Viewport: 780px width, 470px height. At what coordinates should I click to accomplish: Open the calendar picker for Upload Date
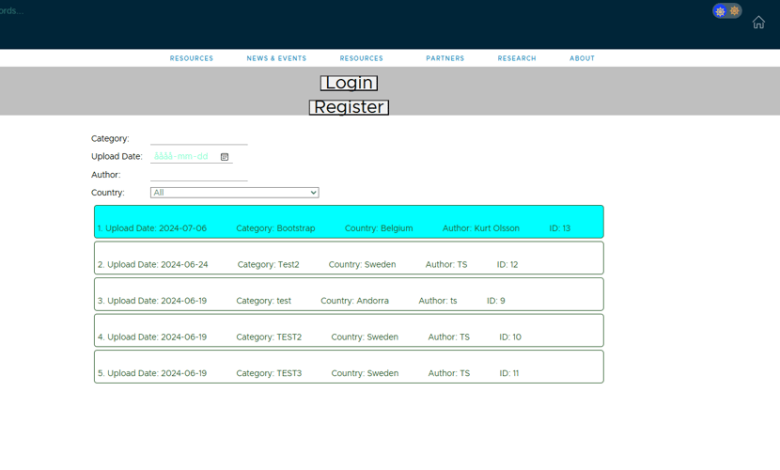pos(224,157)
